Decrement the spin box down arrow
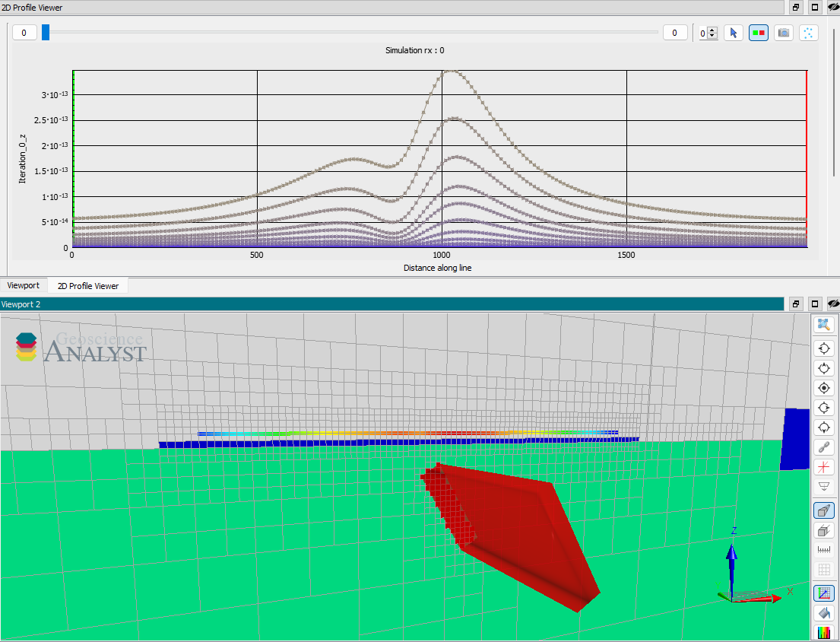Image resolution: width=840 pixels, height=642 pixels. (712, 36)
